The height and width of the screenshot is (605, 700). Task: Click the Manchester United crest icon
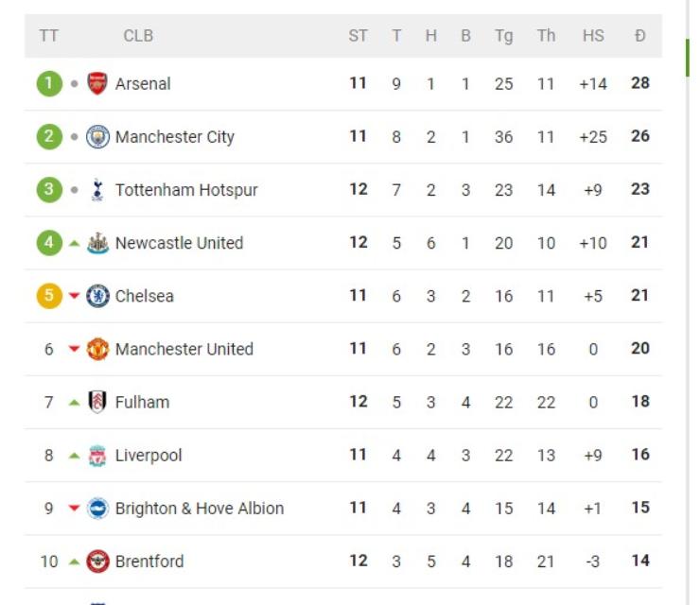(x=97, y=349)
